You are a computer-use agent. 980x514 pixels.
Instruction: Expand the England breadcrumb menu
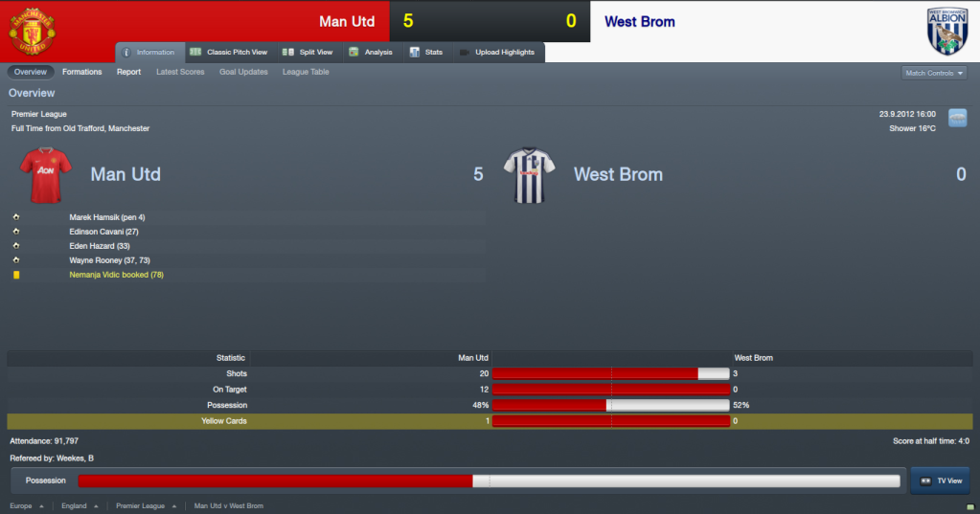pyautogui.click(x=80, y=506)
